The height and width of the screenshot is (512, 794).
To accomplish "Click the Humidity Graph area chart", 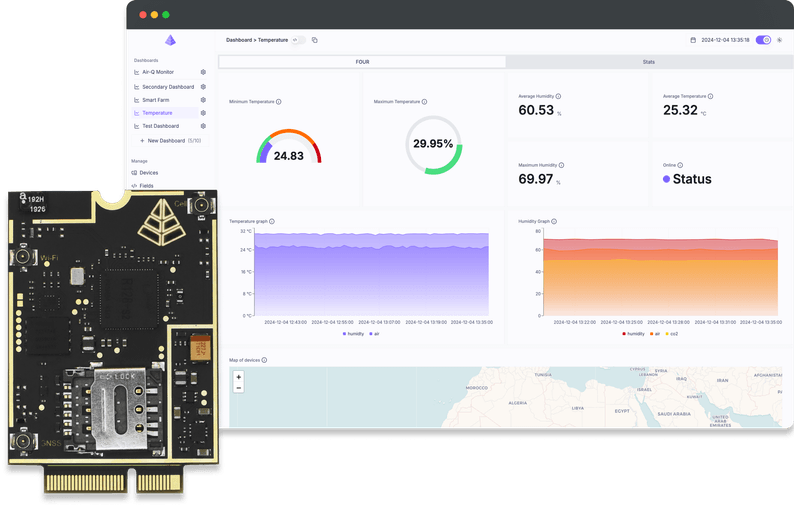I will click(660, 277).
